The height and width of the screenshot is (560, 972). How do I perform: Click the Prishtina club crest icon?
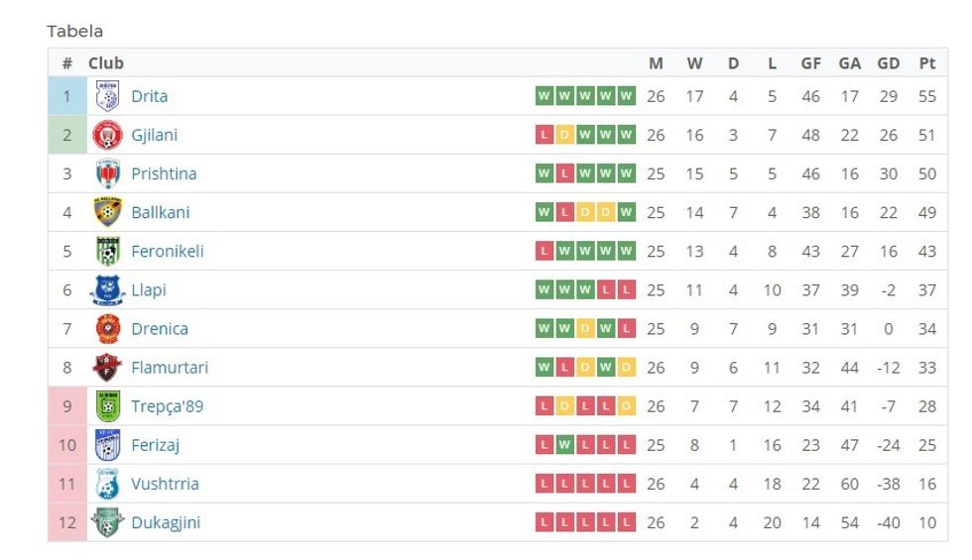[107, 173]
